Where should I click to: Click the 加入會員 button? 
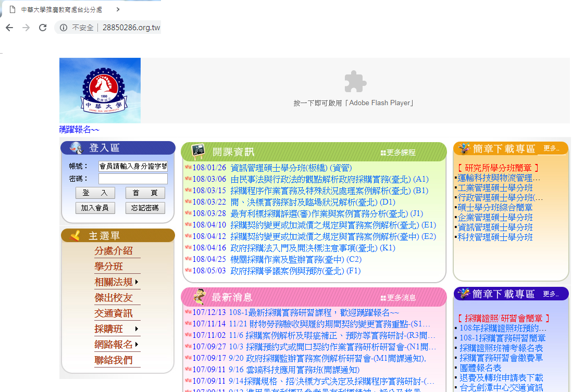(x=95, y=208)
